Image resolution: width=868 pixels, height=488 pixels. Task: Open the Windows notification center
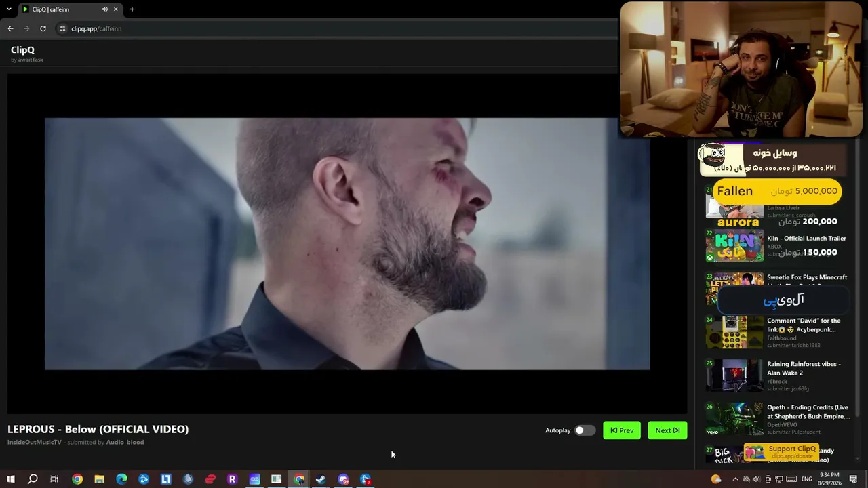(854, 479)
